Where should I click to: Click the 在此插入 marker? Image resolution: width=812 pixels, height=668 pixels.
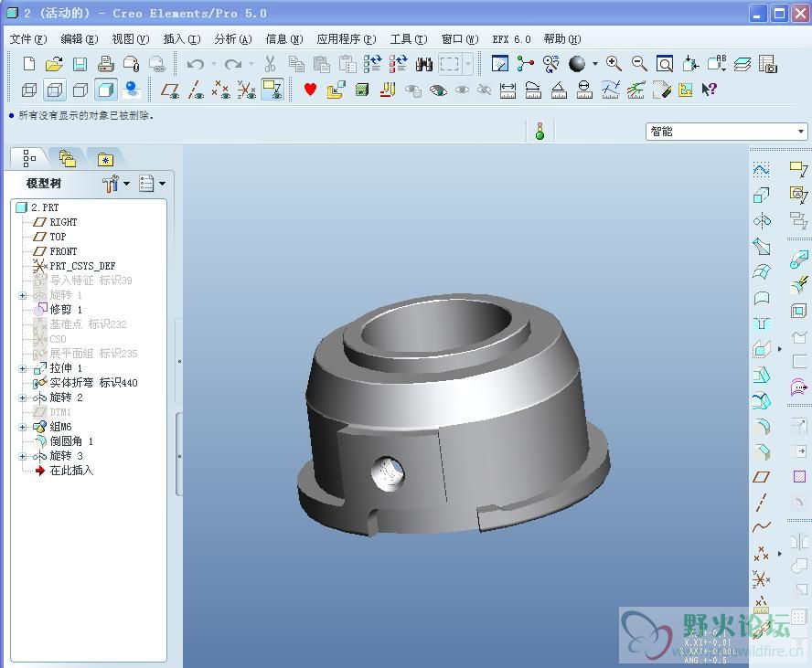click(x=71, y=471)
